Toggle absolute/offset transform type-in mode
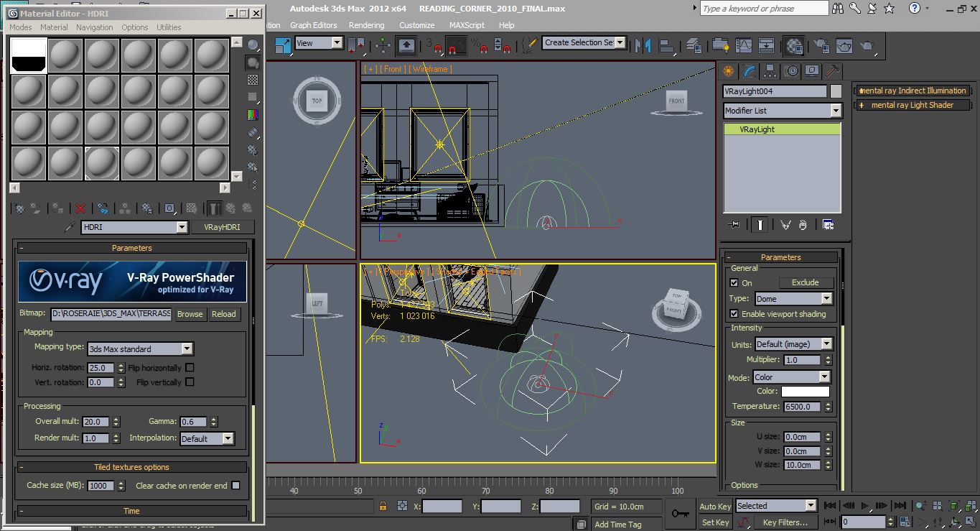Screen dimensions: 980x531 (x=402, y=507)
